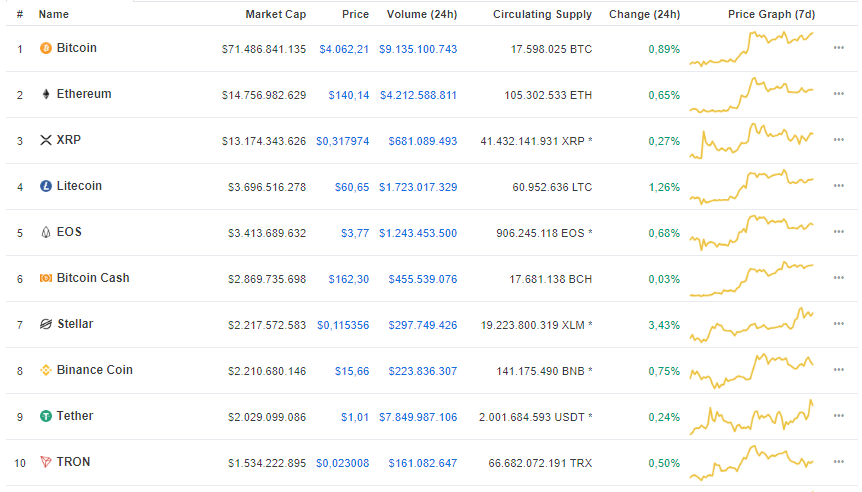Screen dimensions: 862x492
Task: Open the Bitcoin Cash name link
Action: click(x=93, y=278)
